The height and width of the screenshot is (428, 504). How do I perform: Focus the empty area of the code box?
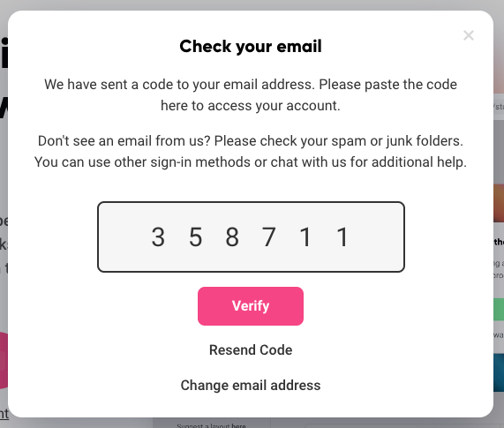pyautogui.click(x=378, y=237)
